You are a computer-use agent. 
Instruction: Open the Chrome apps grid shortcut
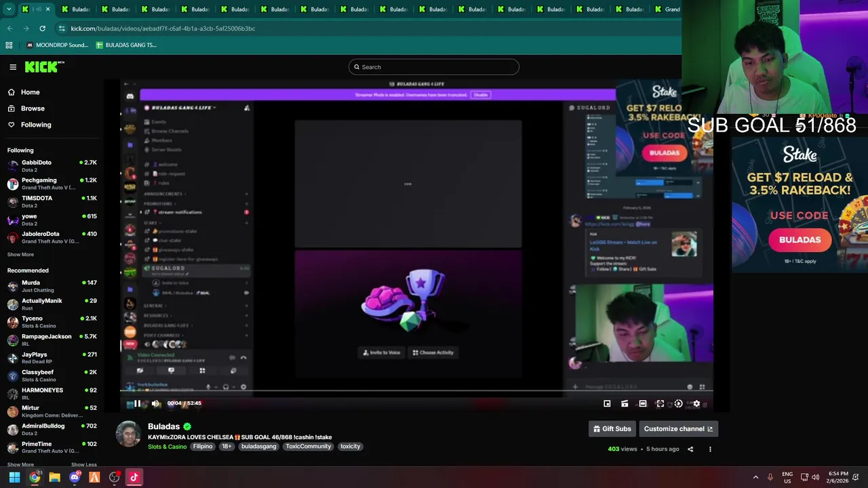click(9, 45)
